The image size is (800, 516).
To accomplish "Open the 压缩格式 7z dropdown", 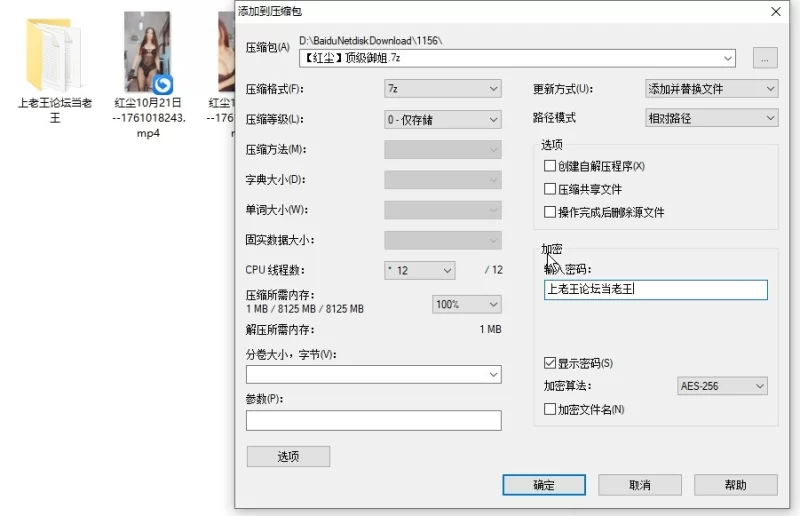I will pos(443,89).
